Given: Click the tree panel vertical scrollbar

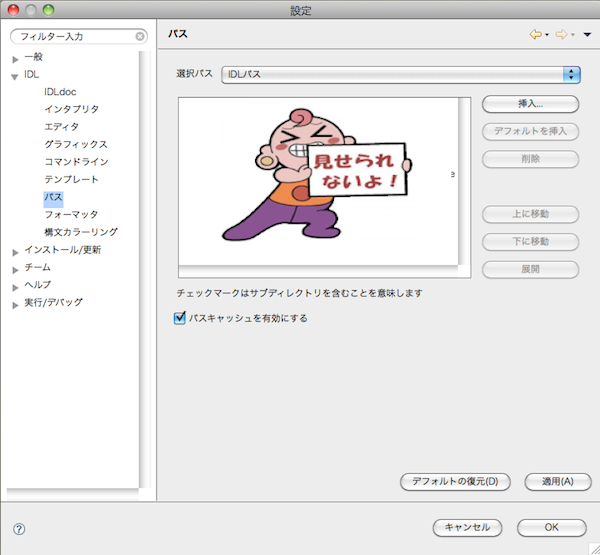Looking at the screenshot, I should click(x=145, y=270).
